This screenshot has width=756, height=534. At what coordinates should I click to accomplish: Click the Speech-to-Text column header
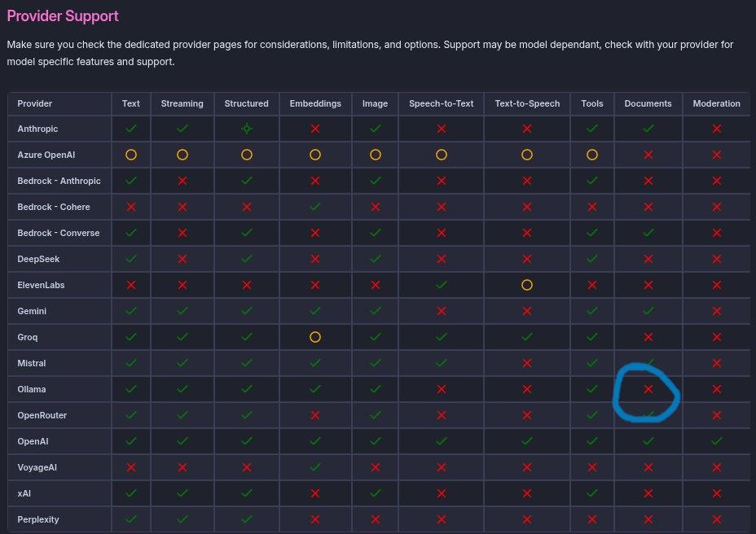point(442,103)
